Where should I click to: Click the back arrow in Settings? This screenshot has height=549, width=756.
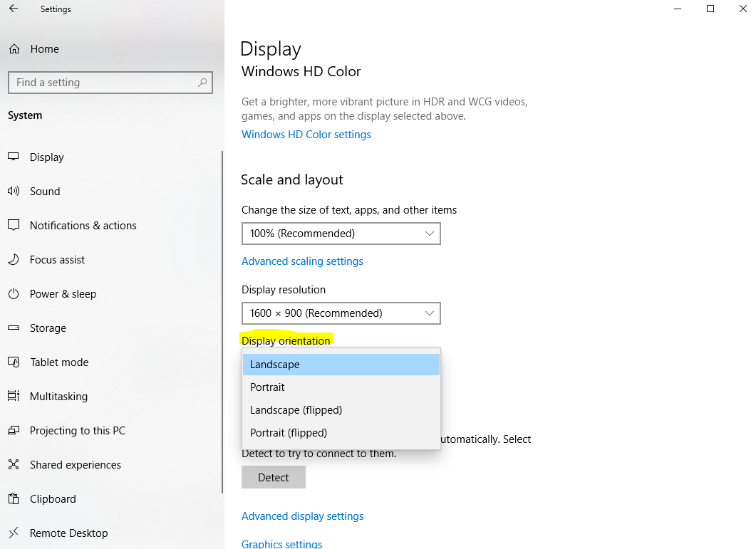pyautogui.click(x=14, y=9)
